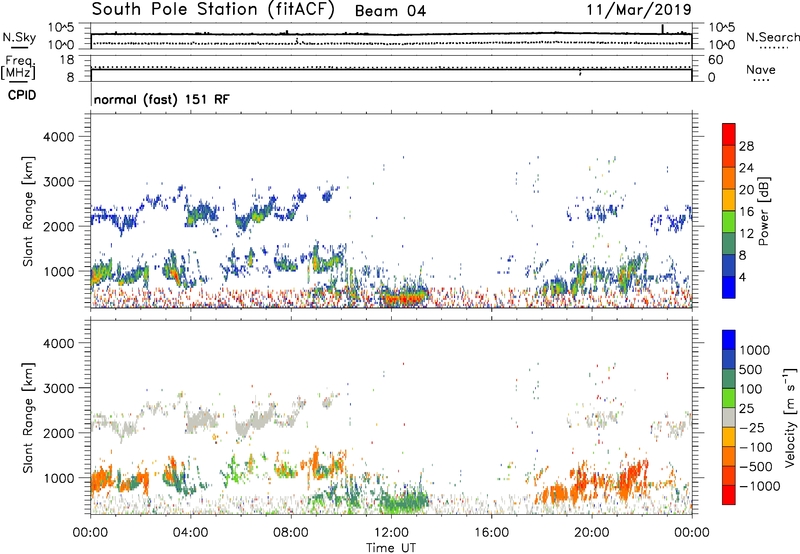
Task: Click the Power [dB] colorbar title
Action: (763, 211)
